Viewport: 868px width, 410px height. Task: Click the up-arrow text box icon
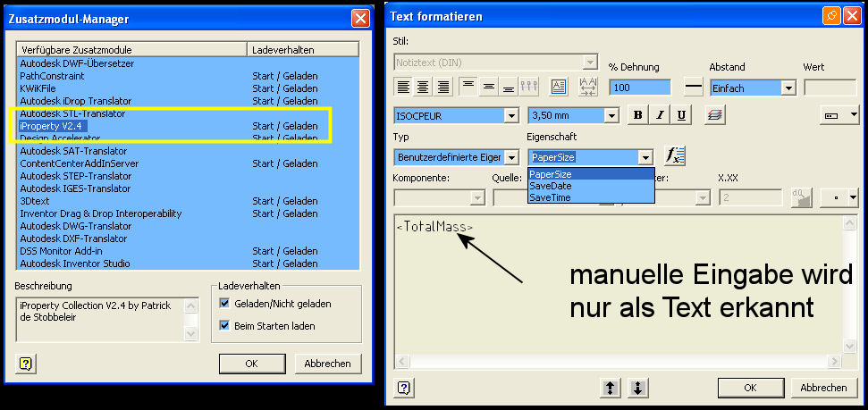tap(610, 388)
